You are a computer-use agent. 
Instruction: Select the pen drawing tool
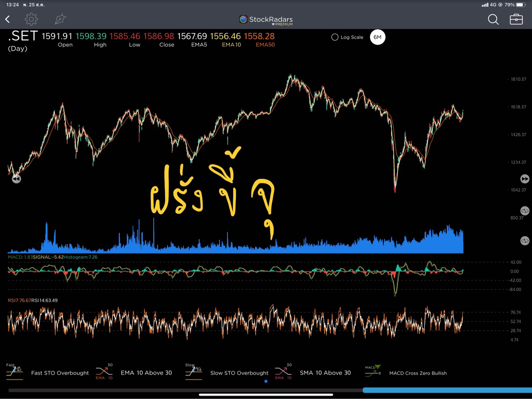tap(61, 19)
